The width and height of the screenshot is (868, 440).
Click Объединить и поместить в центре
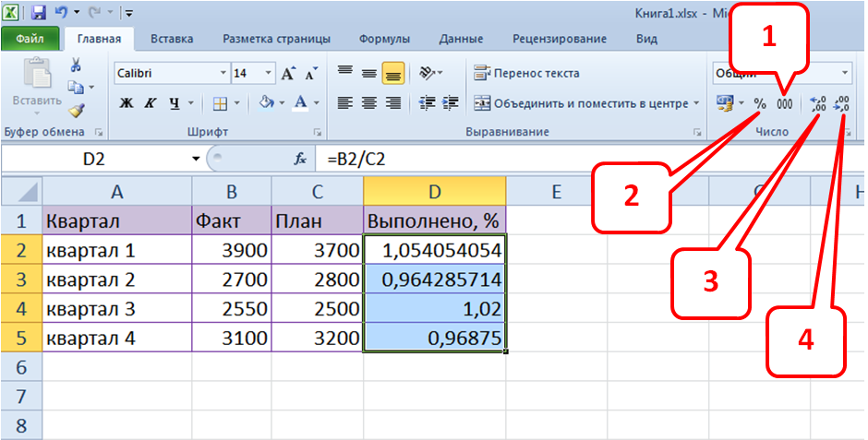click(x=586, y=102)
